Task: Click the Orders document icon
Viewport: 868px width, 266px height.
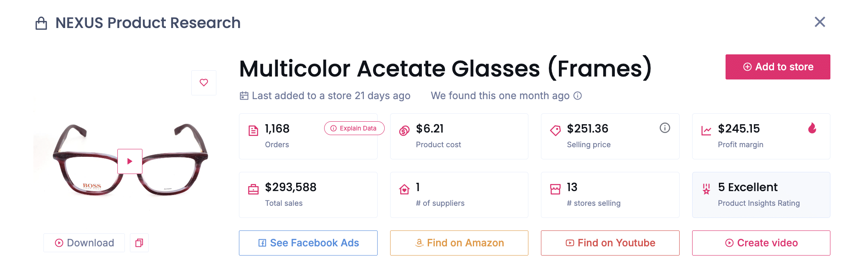Action: [253, 131]
